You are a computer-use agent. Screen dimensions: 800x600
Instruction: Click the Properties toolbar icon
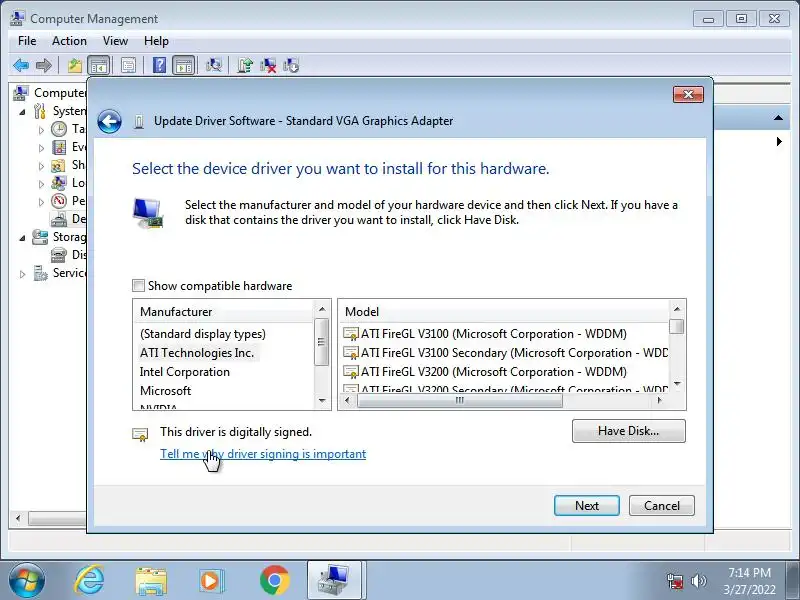128,65
